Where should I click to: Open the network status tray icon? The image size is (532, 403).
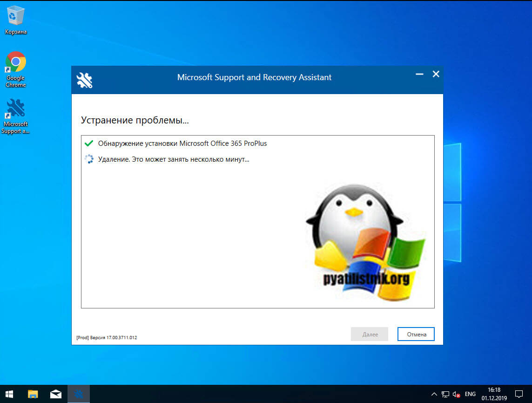[x=445, y=394]
